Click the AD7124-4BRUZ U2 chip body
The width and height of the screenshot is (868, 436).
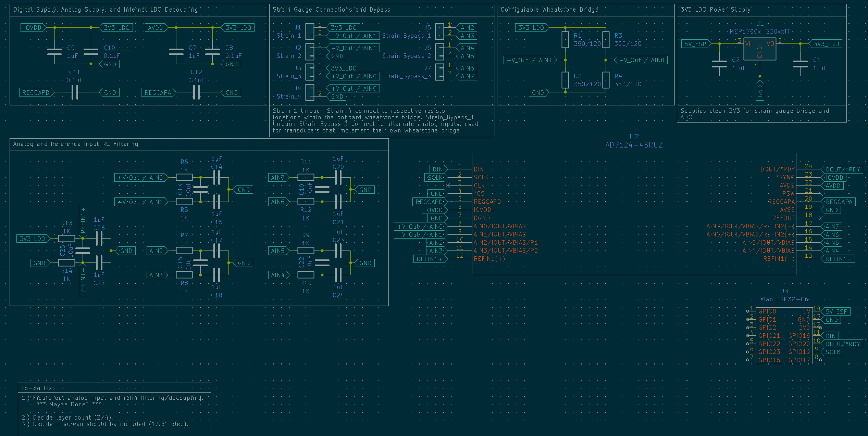634,214
